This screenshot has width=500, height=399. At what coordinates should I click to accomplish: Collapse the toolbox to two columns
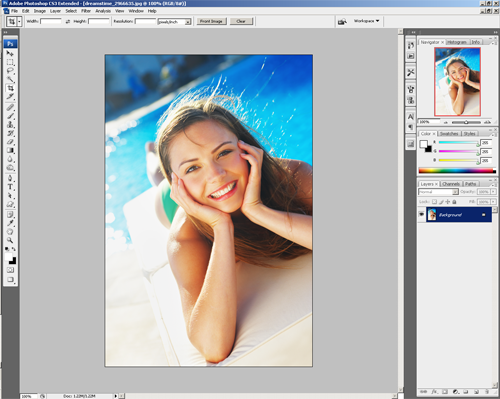coord(5,32)
